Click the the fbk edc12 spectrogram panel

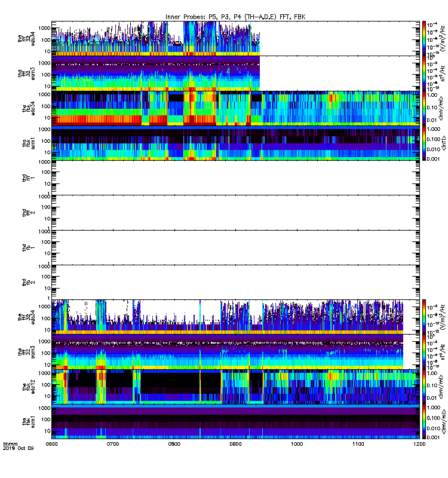(235, 387)
